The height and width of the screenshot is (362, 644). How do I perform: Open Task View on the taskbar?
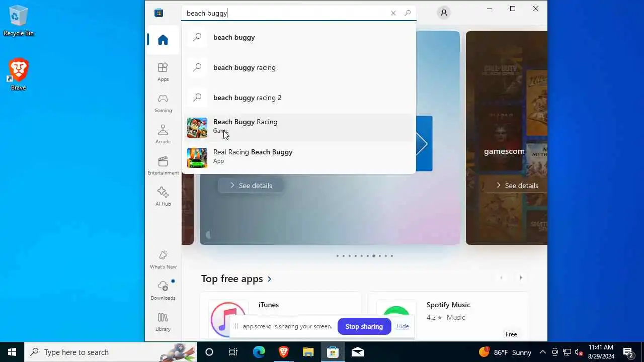coord(233,352)
